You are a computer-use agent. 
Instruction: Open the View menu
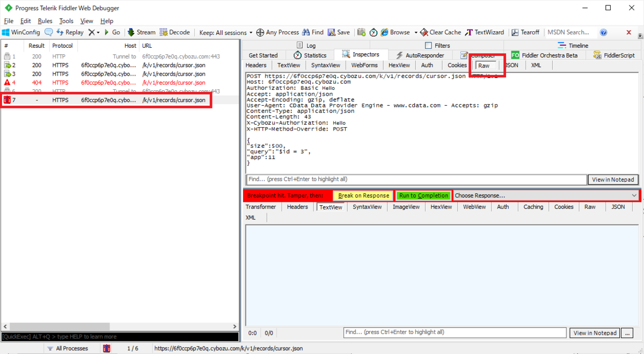coord(87,21)
